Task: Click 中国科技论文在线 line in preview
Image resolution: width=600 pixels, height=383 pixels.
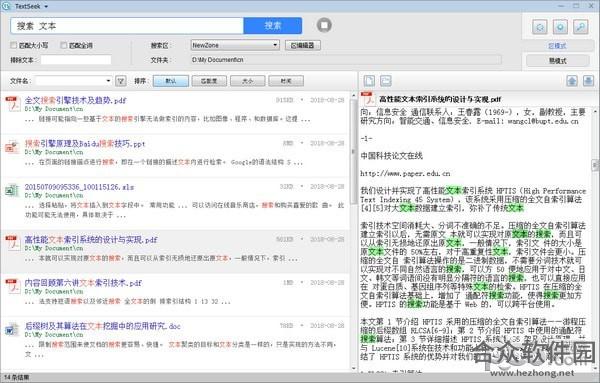Action: click(391, 156)
